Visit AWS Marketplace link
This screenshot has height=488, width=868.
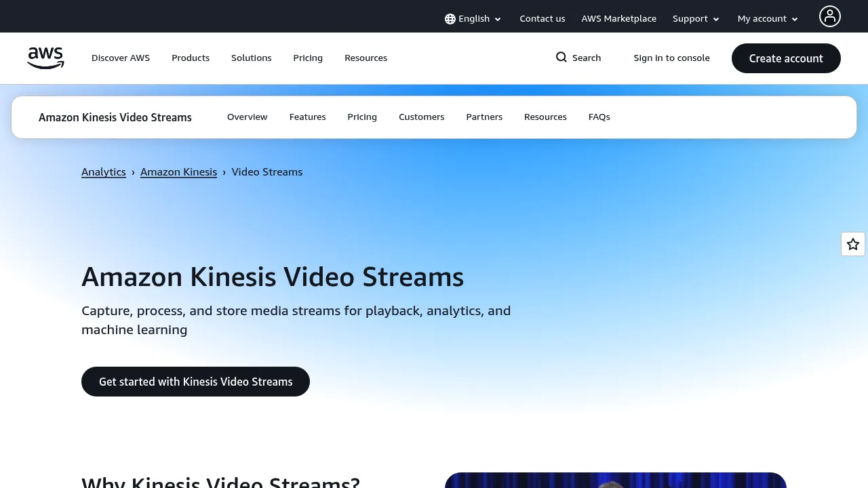(619, 19)
